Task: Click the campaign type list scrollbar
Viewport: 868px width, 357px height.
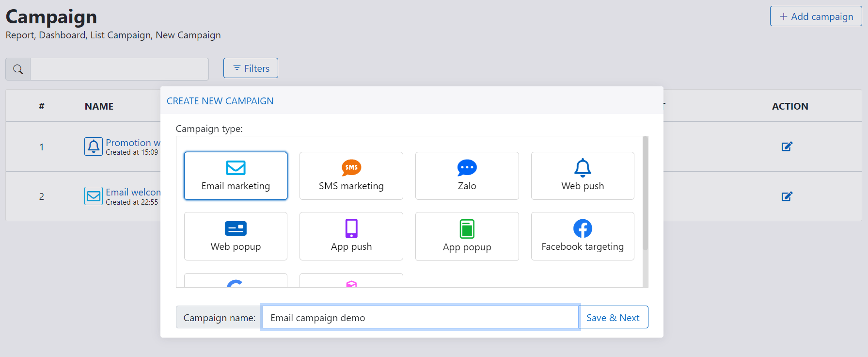Action: [x=645, y=194]
